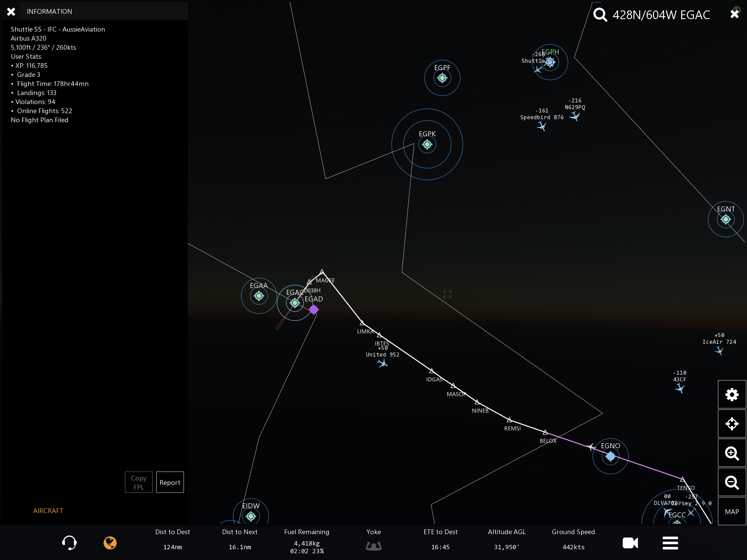Center map on aircraft crosshair icon
This screenshot has height=560, width=747.
click(732, 424)
